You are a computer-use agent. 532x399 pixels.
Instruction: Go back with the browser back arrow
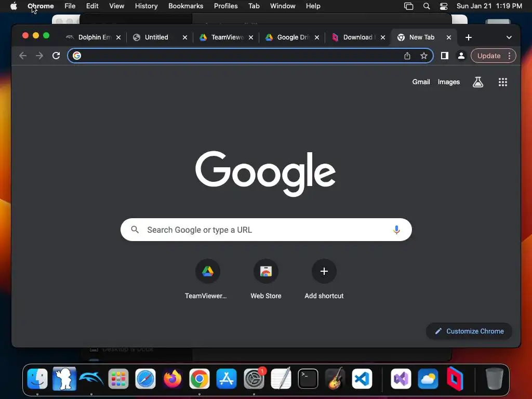[23, 56]
